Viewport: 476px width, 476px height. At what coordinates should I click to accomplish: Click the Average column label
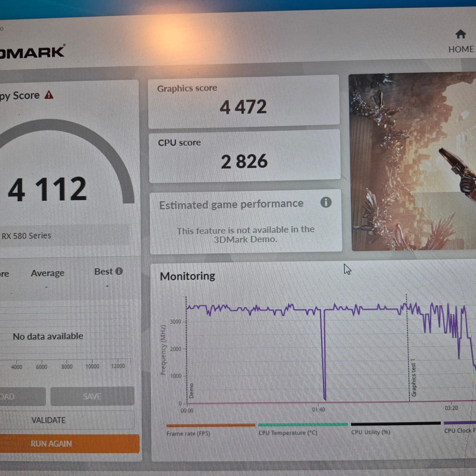tap(48, 273)
